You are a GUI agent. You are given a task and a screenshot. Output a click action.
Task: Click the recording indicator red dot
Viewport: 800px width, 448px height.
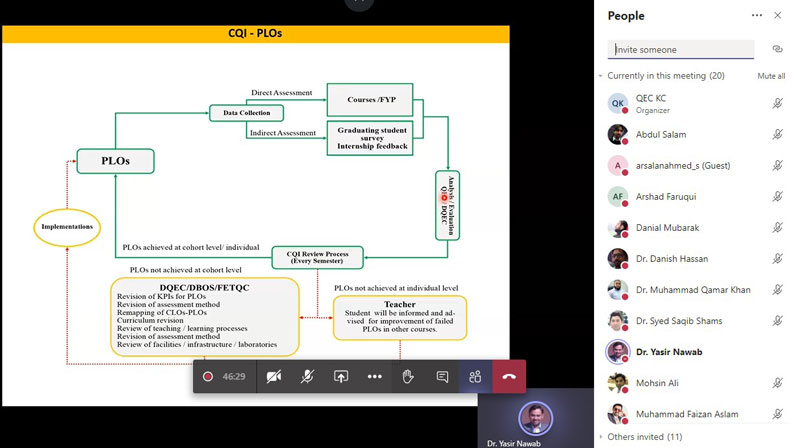tap(208, 377)
